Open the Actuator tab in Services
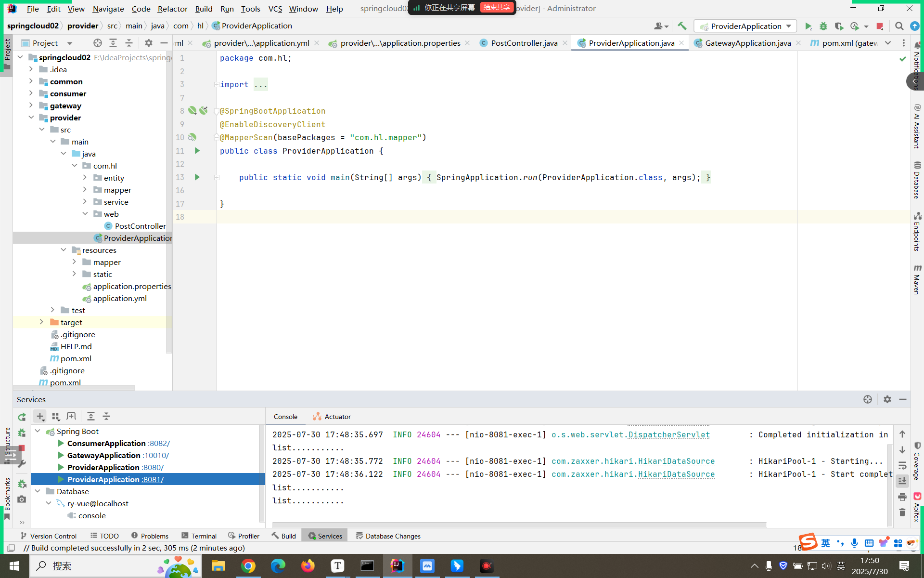924x578 pixels. pos(332,417)
